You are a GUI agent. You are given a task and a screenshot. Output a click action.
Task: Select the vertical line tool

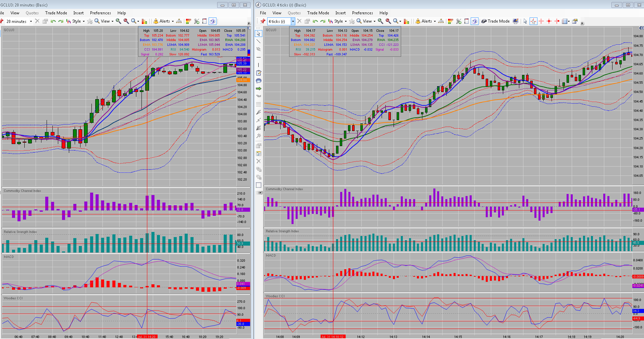[x=259, y=65]
